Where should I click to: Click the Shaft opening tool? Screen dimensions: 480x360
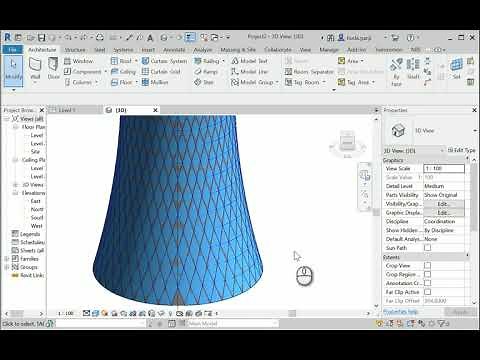click(x=413, y=69)
